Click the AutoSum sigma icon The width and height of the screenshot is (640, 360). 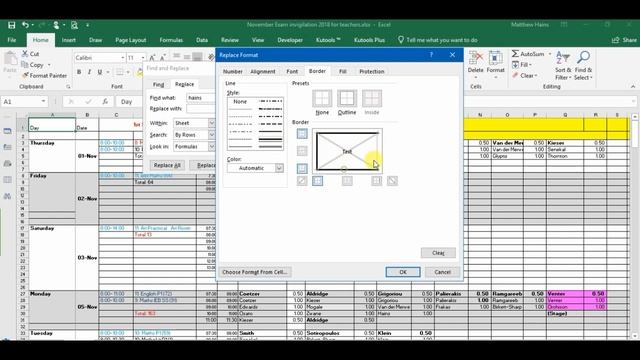(516, 54)
